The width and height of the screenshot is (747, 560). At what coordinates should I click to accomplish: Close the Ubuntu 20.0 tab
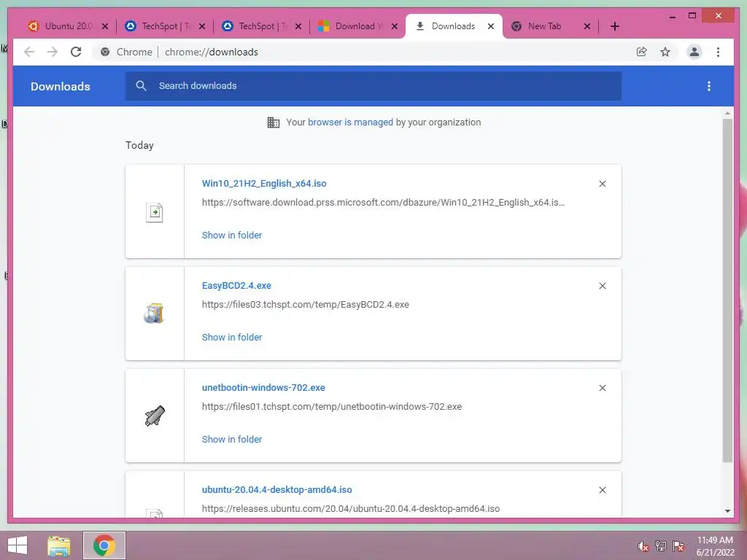coord(105,26)
